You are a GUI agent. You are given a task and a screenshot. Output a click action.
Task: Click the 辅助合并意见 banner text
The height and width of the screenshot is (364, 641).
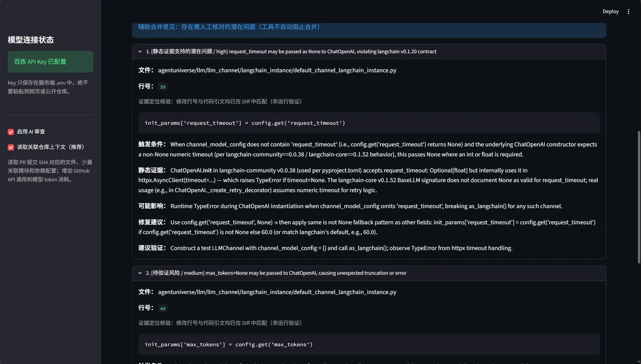(x=229, y=27)
